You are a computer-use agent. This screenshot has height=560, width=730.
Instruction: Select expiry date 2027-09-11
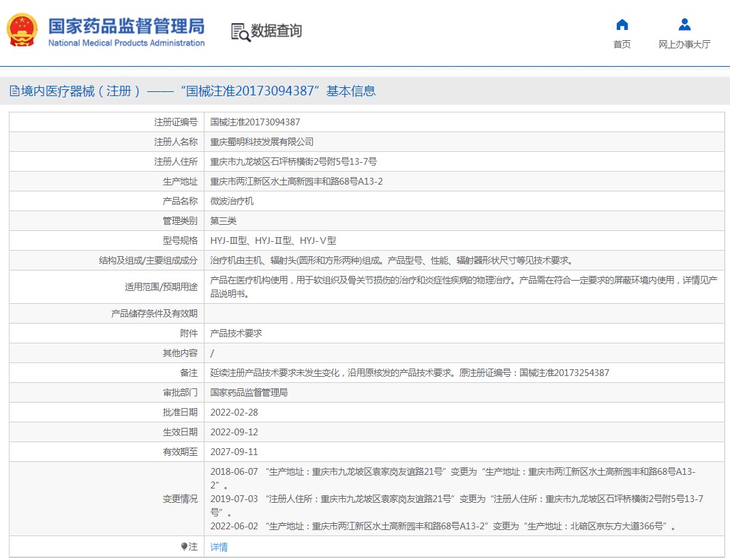click(x=234, y=452)
